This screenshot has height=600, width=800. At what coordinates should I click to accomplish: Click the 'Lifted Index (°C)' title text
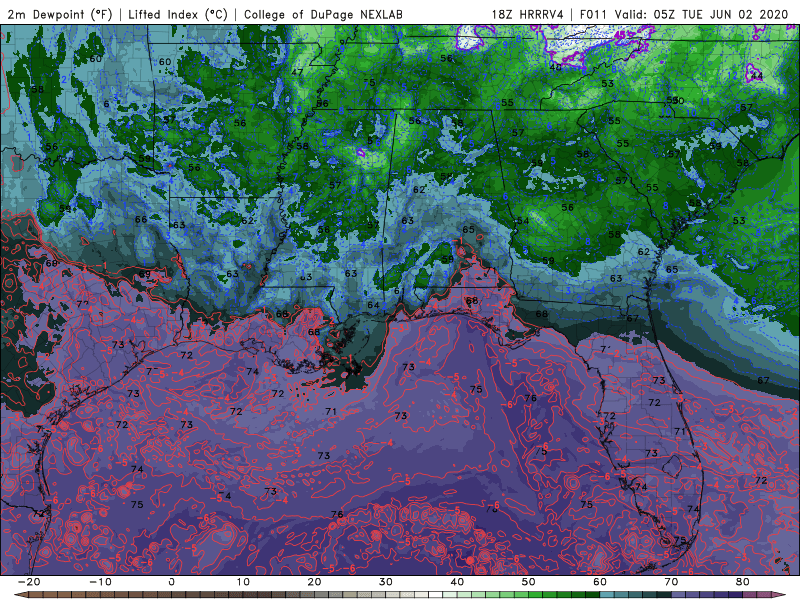[x=178, y=14]
